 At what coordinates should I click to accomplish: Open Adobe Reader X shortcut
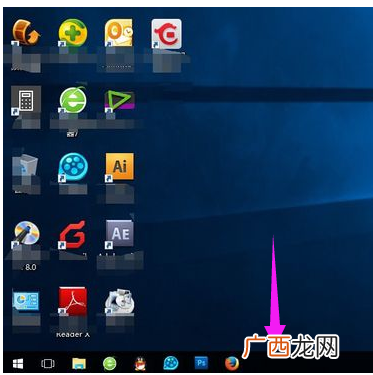(73, 301)
